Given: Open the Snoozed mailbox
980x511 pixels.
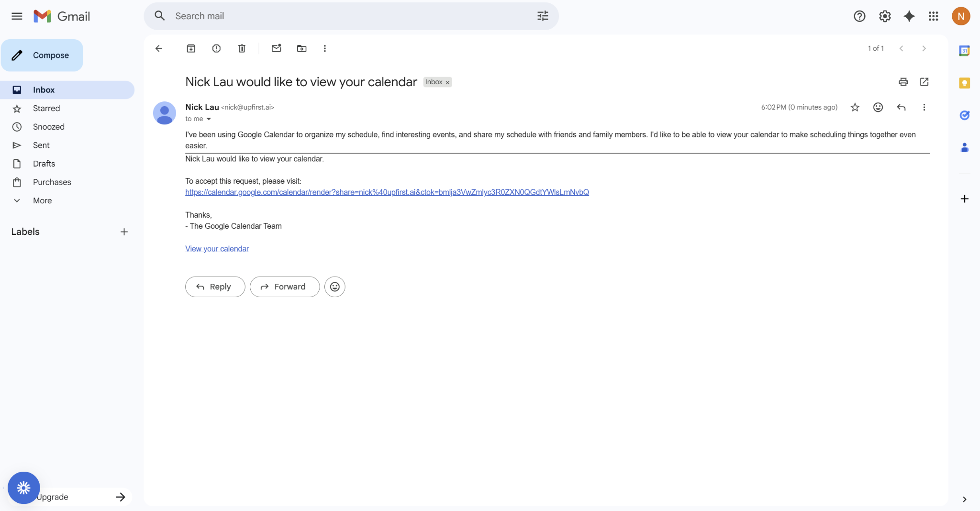Looking at the screenshot, I should point(49,126).
